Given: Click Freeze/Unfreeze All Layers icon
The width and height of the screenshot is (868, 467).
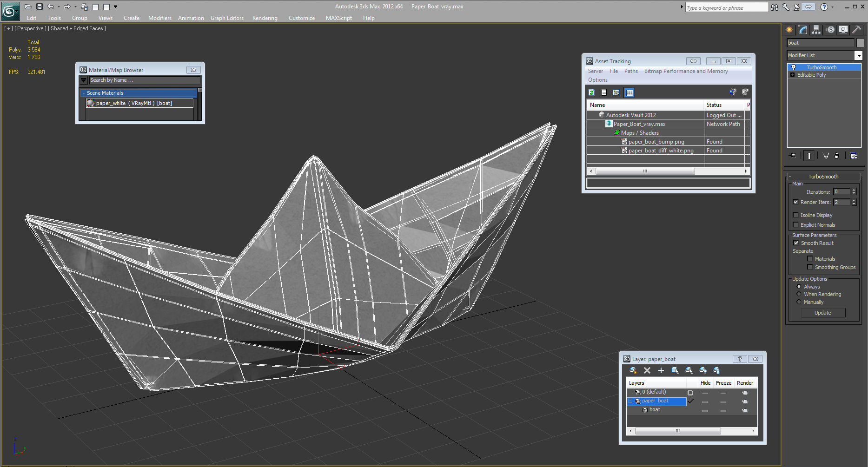Looking at the screenshot, I should [x=717, y=370].
